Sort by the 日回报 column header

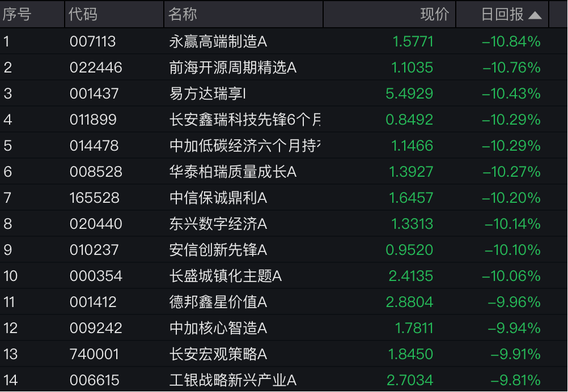point(502,15)
